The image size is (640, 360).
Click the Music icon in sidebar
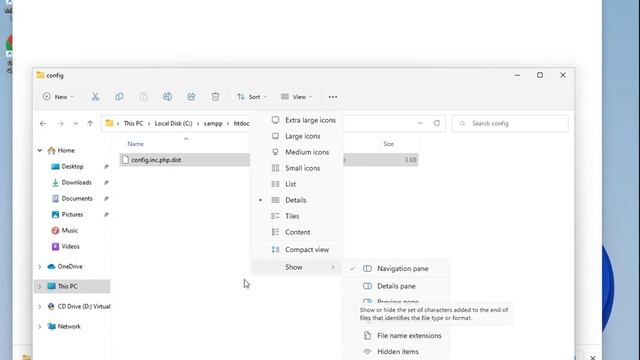coord(56,231)
